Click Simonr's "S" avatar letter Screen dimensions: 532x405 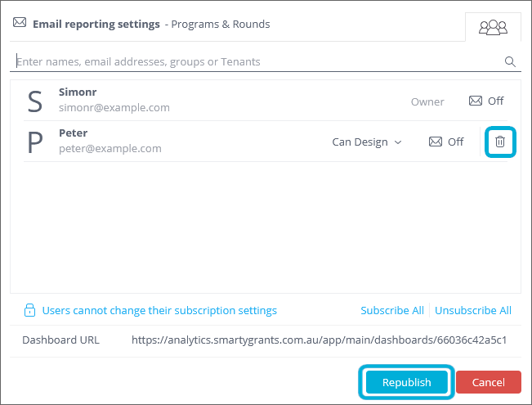pyautogui.click(x=35, y=101)
